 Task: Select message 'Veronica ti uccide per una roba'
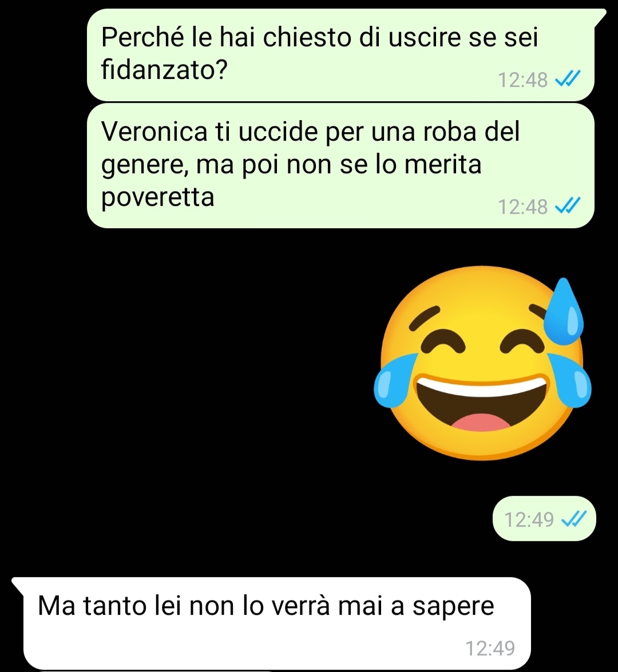pos(340,165)
